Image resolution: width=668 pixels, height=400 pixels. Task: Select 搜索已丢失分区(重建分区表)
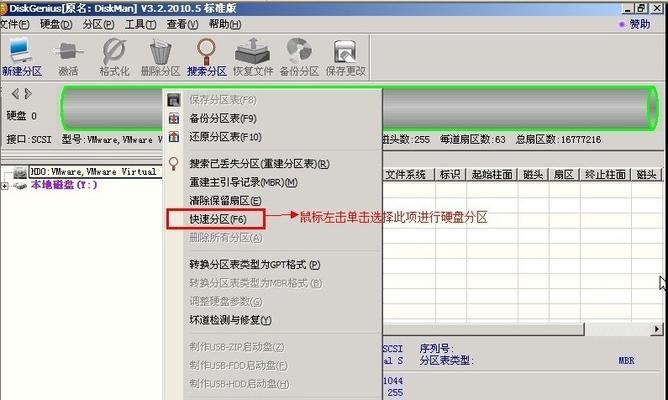point(259,164)
